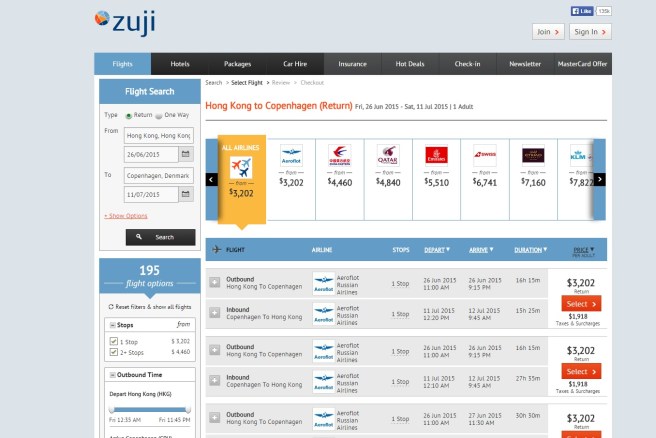Uncheck the 1 Stop filter
Screen dimensions: 656x438
coord(113,341)
